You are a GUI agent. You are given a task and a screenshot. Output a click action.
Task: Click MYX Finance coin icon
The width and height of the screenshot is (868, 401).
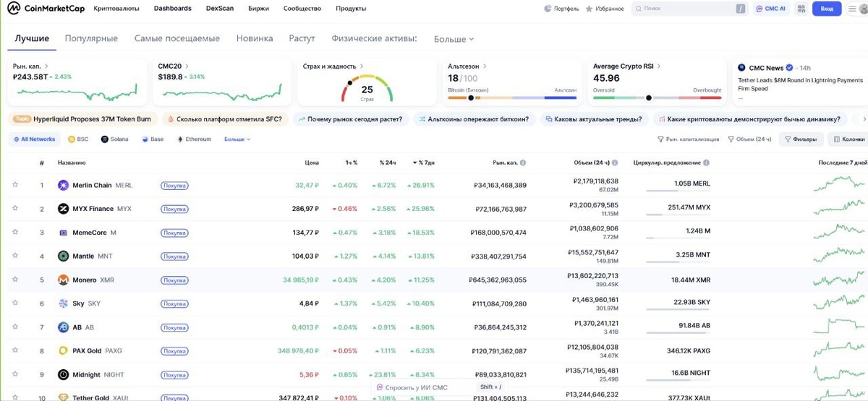63,209
